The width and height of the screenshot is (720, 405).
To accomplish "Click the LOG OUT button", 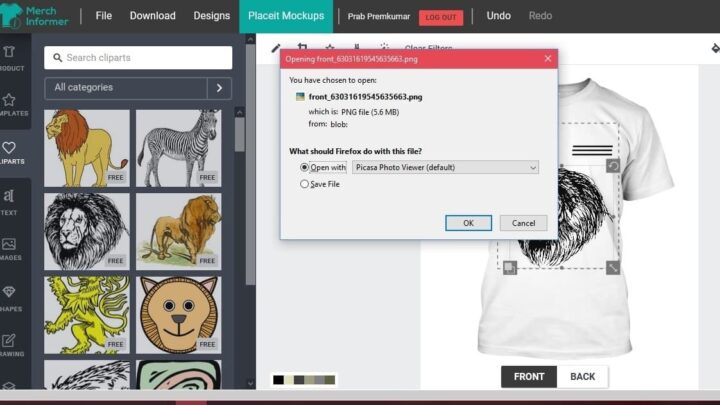I will [441, 17].
